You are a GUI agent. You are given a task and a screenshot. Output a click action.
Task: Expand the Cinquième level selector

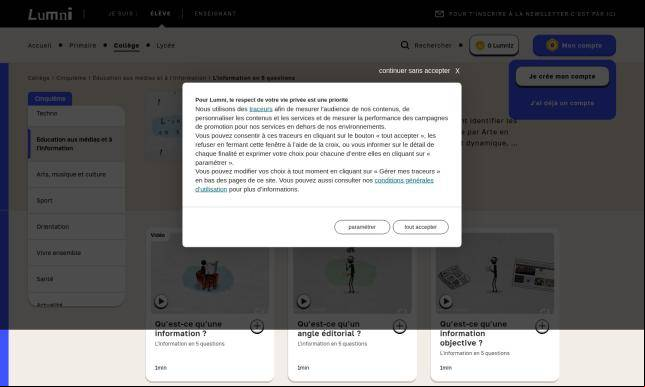click(x=50, y=99)
